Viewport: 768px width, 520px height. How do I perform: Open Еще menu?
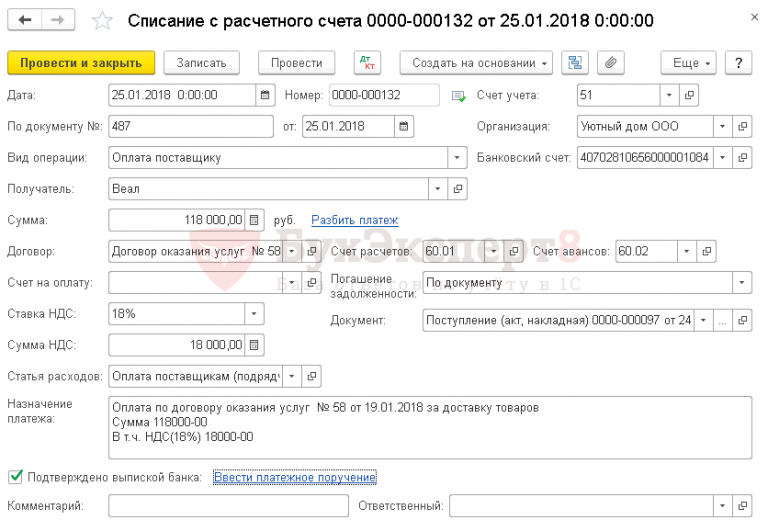point(688,63)
